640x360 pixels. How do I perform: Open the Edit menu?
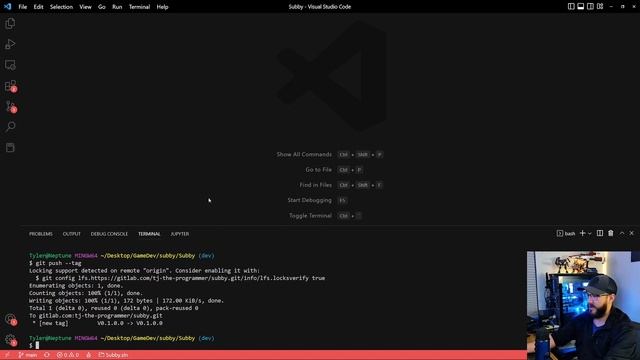(x=38, y=7)
